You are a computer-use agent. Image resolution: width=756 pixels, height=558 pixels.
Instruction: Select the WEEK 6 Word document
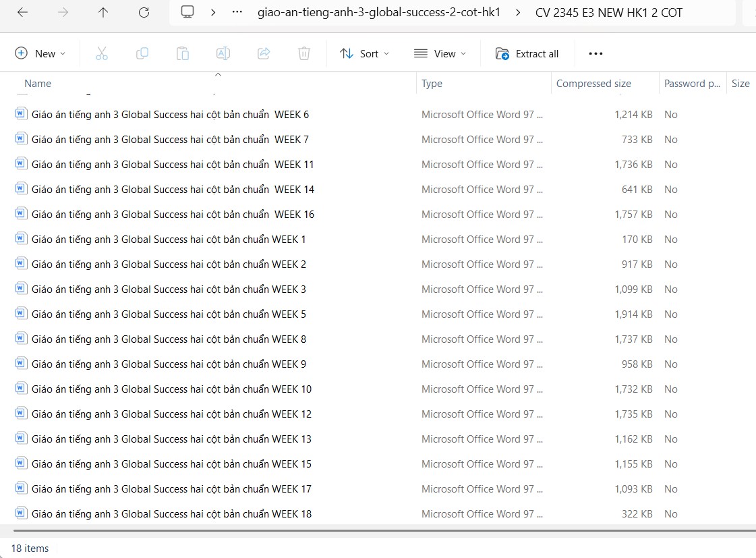tap(170, 115)
